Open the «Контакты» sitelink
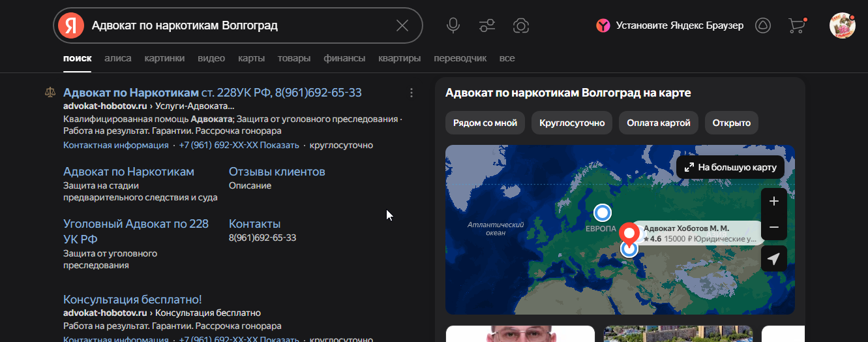868x342 pixels. 255,224
